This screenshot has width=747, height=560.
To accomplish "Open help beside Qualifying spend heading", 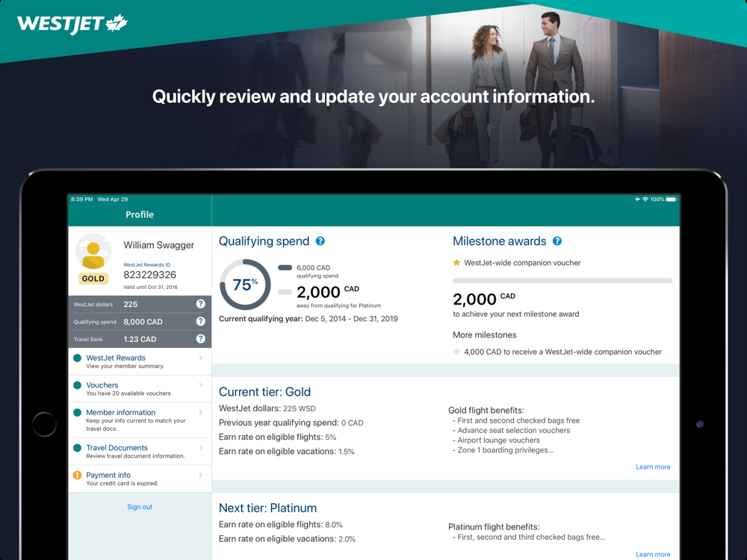I will point(320,241).
